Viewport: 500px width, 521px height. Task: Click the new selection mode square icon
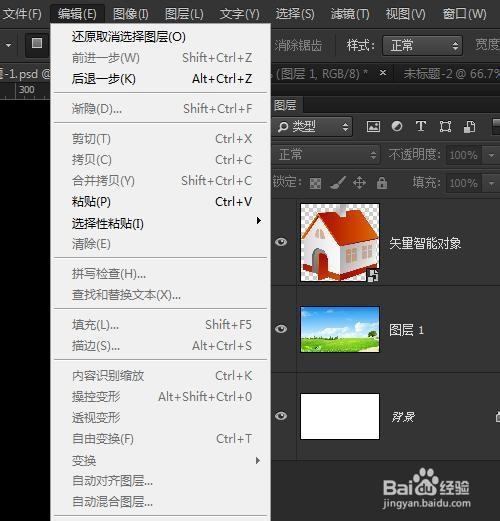(37, 43)
